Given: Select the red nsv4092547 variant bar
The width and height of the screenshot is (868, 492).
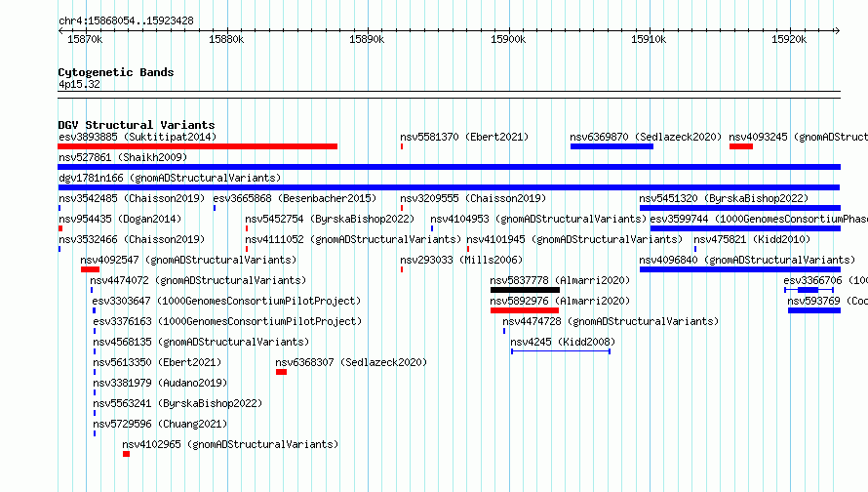Looking at the screenshot, I should pos(91,269).
